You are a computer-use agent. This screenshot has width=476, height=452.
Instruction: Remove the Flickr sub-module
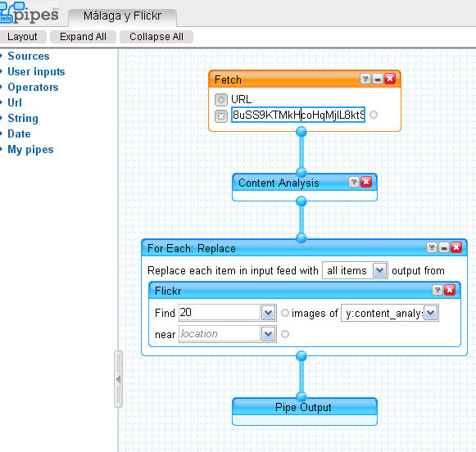[x=450, y=290]
